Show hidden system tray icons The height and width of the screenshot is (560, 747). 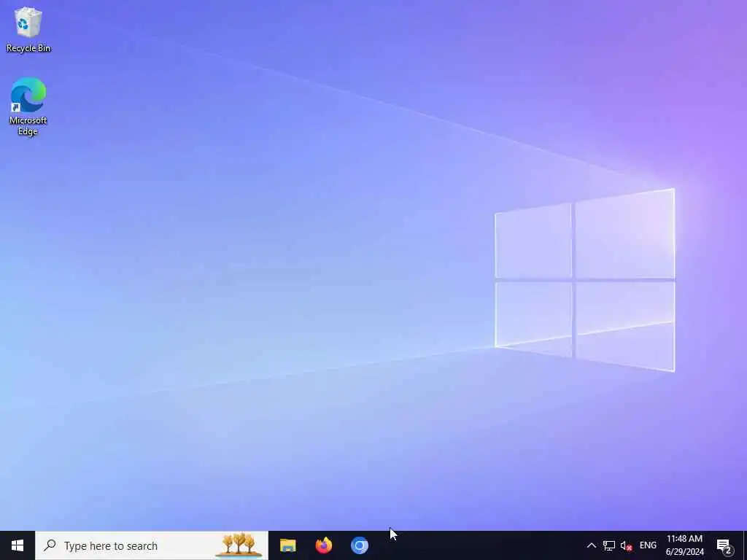click(x=591, y=545)
